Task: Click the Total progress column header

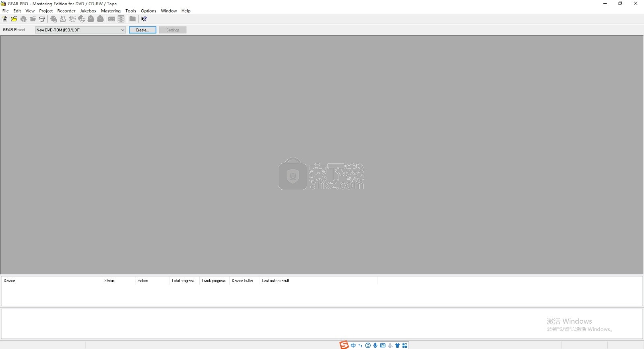Action: coord(184,280)
